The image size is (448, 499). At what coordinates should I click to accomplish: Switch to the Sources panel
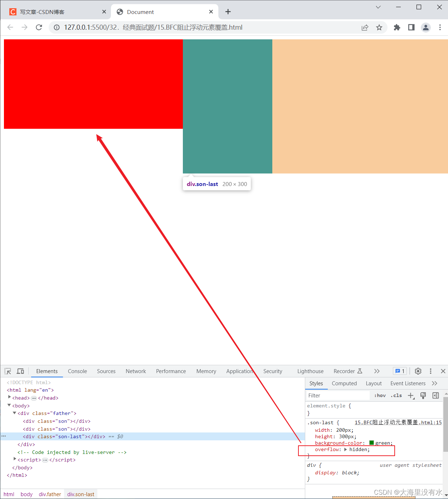pyautogui.click(x=106, y=371)
